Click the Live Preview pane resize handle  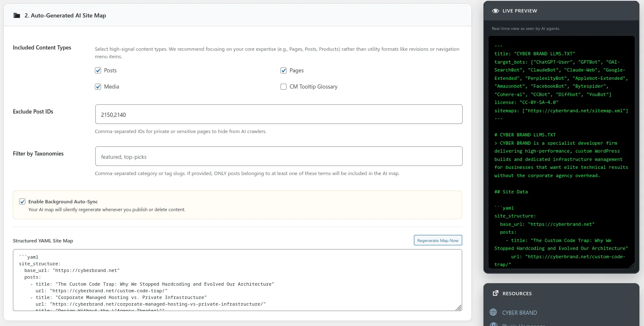(x=632, y=265)
